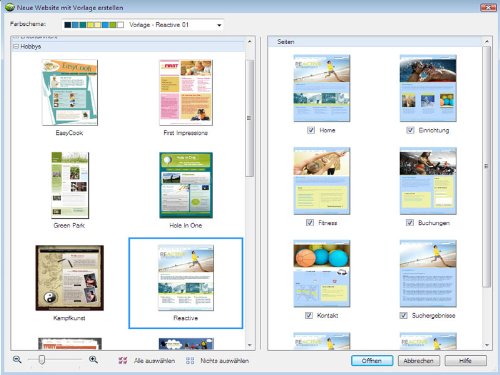Click the Nichts auswählen icon
The width and height of the screenshot is (500, 375).
click(190, 360)
